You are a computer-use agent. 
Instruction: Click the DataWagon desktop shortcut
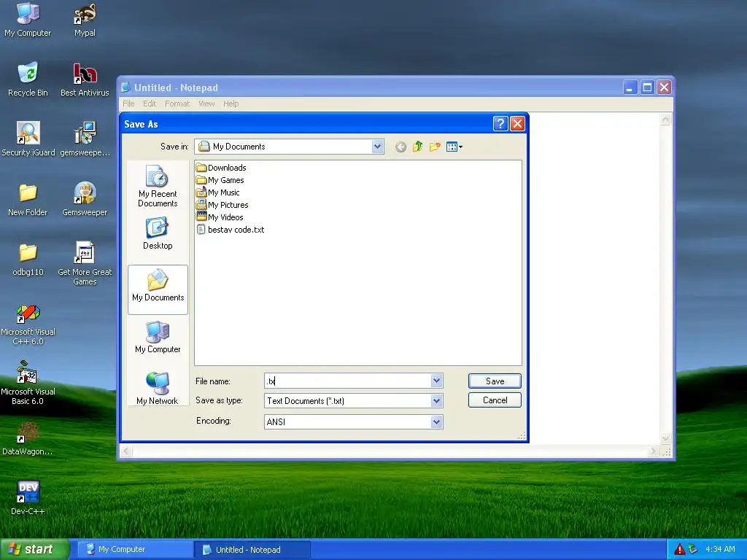click(x=28, y=439)
